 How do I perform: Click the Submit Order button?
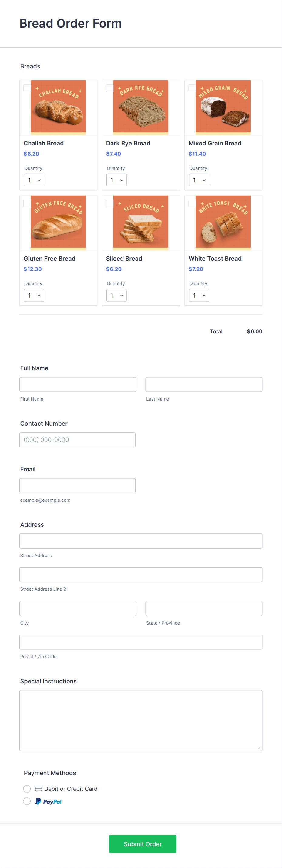142,844
